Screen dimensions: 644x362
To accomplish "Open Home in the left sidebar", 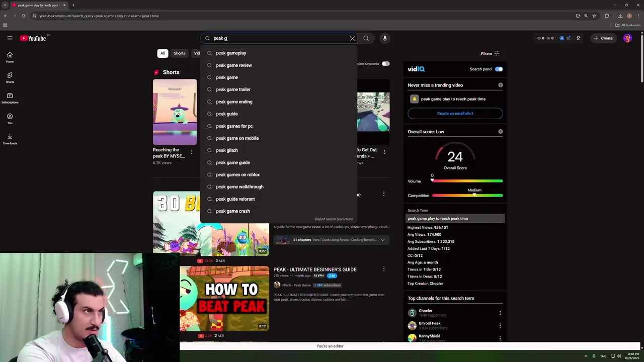I will pos(10,57).
